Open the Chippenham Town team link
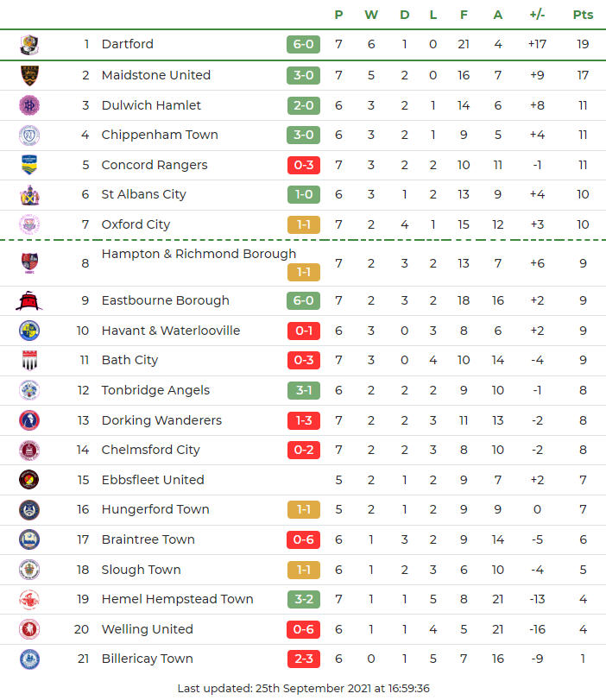 [x=159, y=135]
